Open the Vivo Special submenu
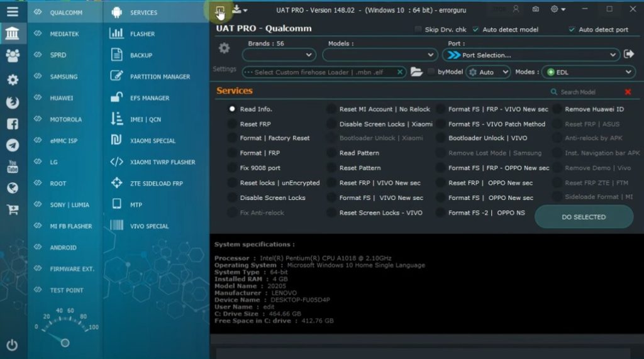The height and width of the screenshot is (359, 644). (x=156, y=226)
